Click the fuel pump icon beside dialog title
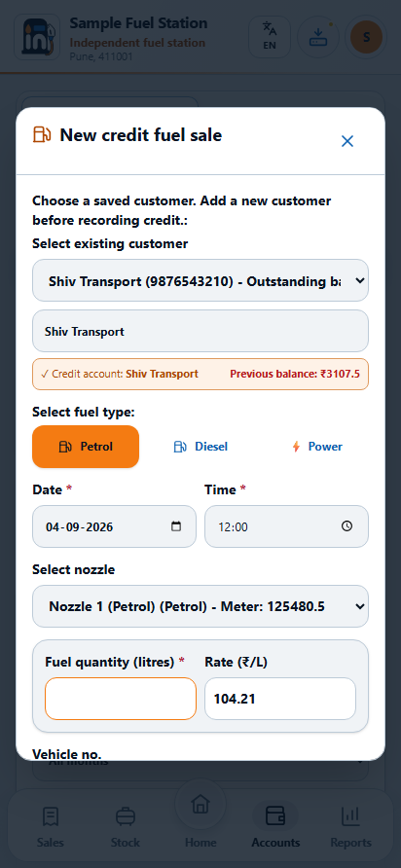 [x=42, y=134]
